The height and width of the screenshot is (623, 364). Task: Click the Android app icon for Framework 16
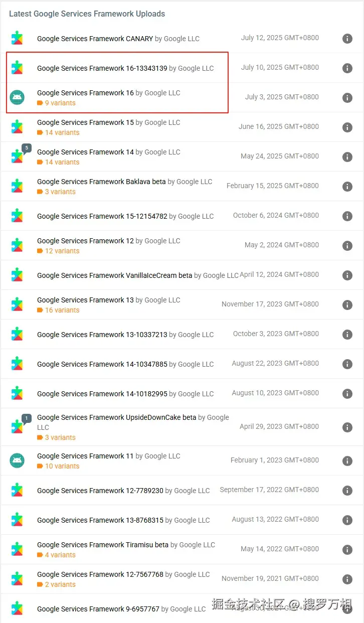(17, 97)
